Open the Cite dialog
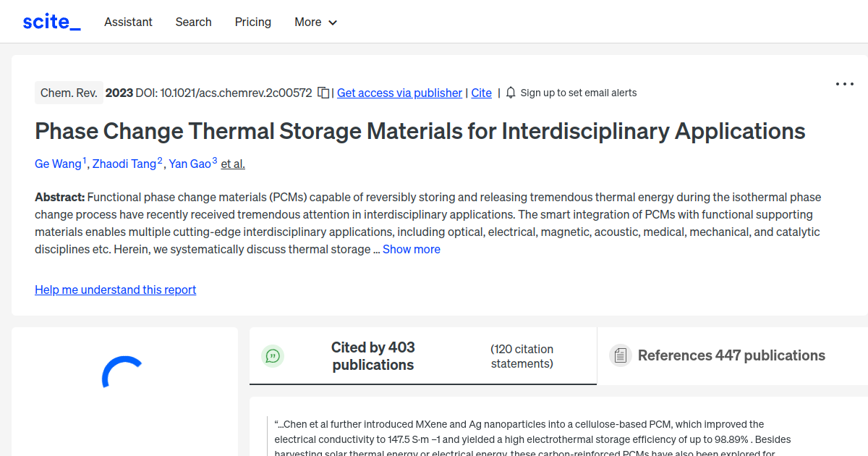This screenshot has height=456, width=868. point(481,93)
